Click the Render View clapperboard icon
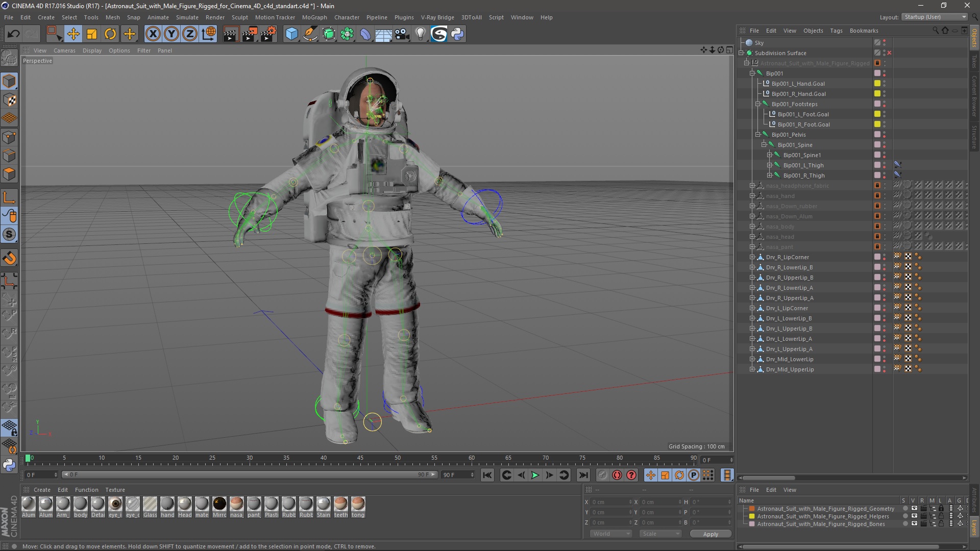Screen dimensions: 980x551 point(231,34)
